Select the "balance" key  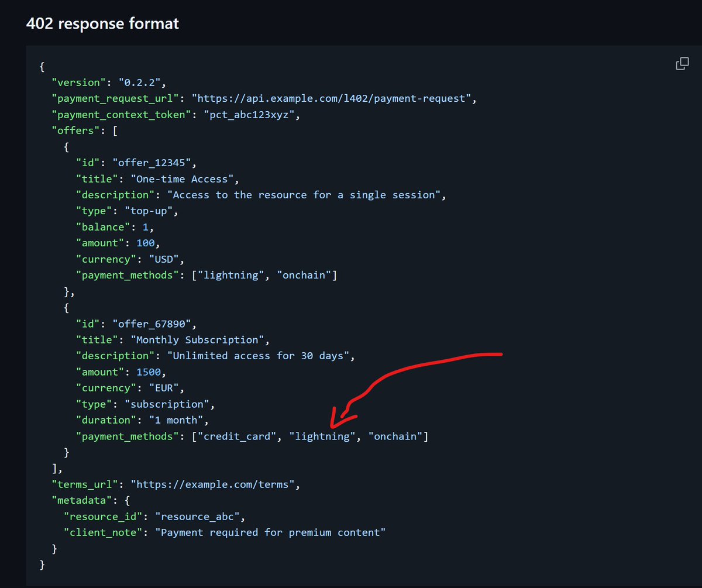[103, 227]
